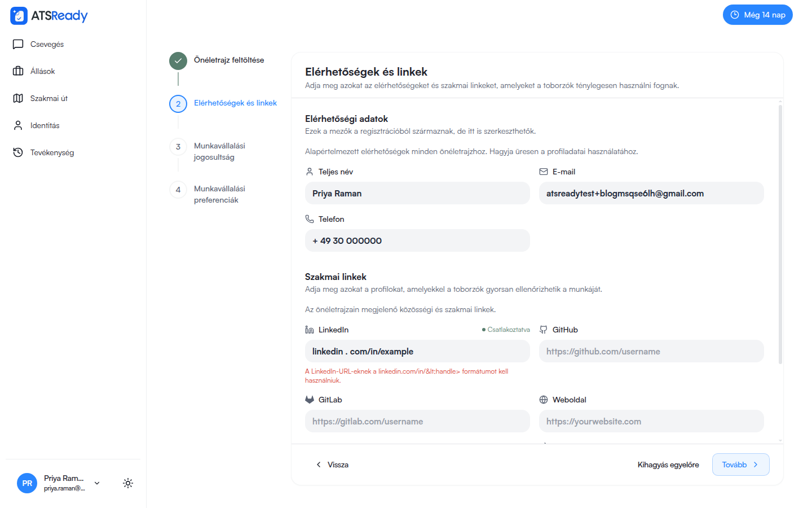
Task: Select step 2 circle, Elérhetőségek és linkek
Action: [178, 104]
